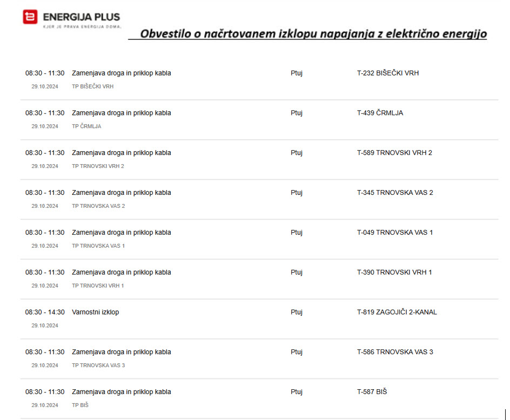
Task: Click the date 29.10.2024 in the T-232 row
Action: click(x=45, y=86)
